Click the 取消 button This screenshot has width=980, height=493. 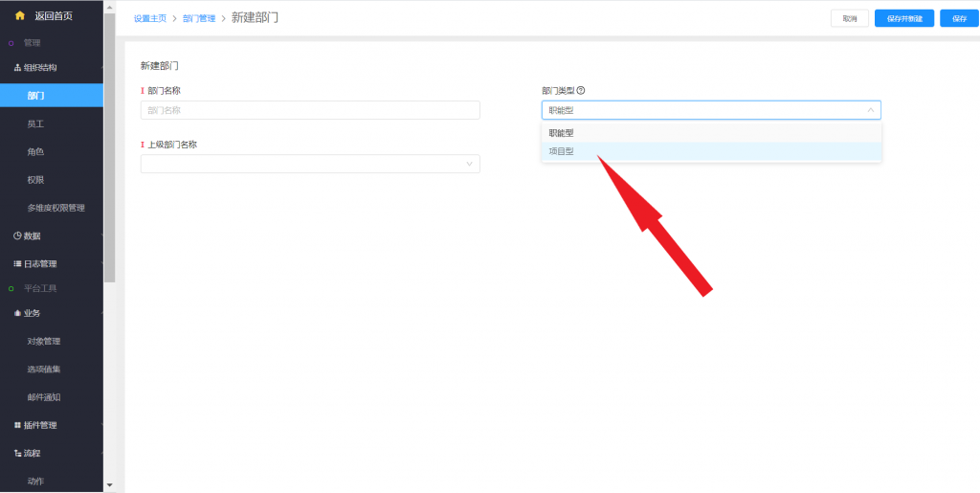coord(849,18)
